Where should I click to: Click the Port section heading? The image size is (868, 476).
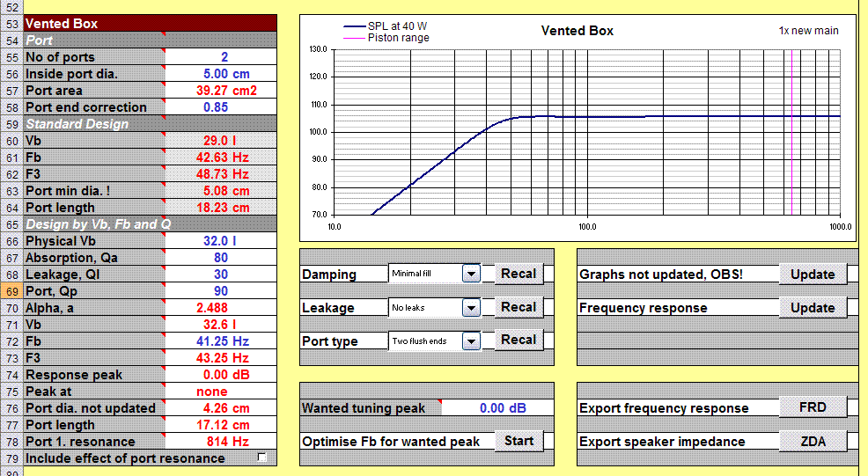click(150, 40)
